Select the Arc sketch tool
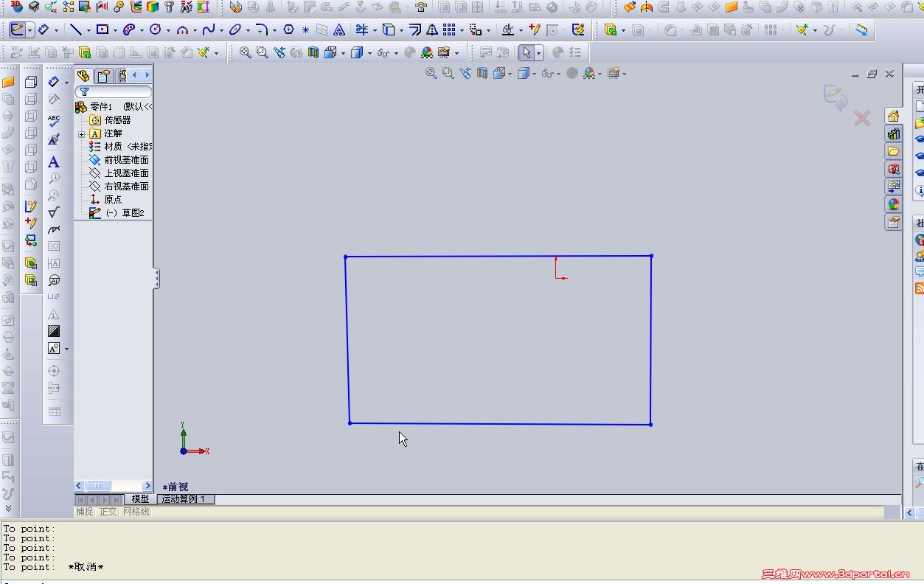 (182, 30)
